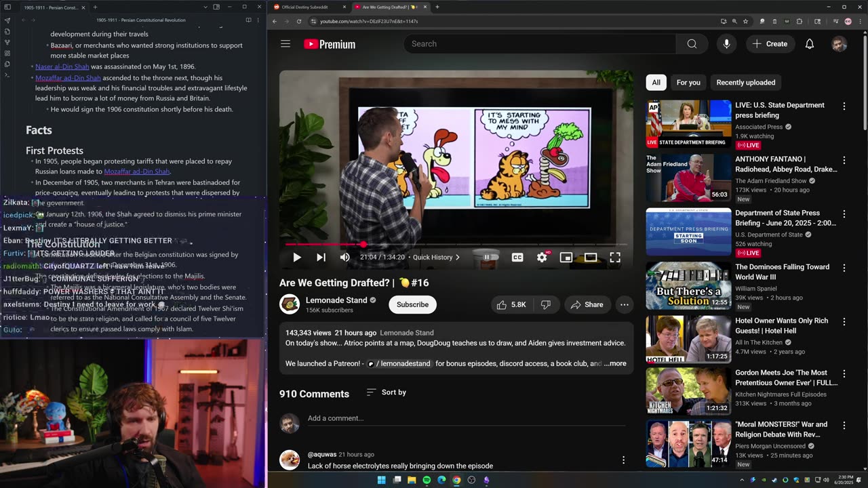This screenshot has width=868, height=488.
Task: Open the Hotel Owner Wants Only Rich Guests video
Action: (x=782, y=325)
